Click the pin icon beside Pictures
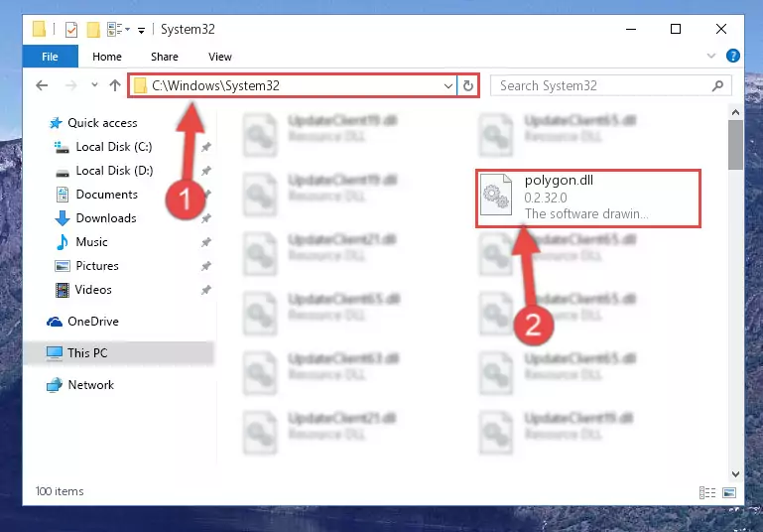The image size is (763, 532). tap(206, 266)
